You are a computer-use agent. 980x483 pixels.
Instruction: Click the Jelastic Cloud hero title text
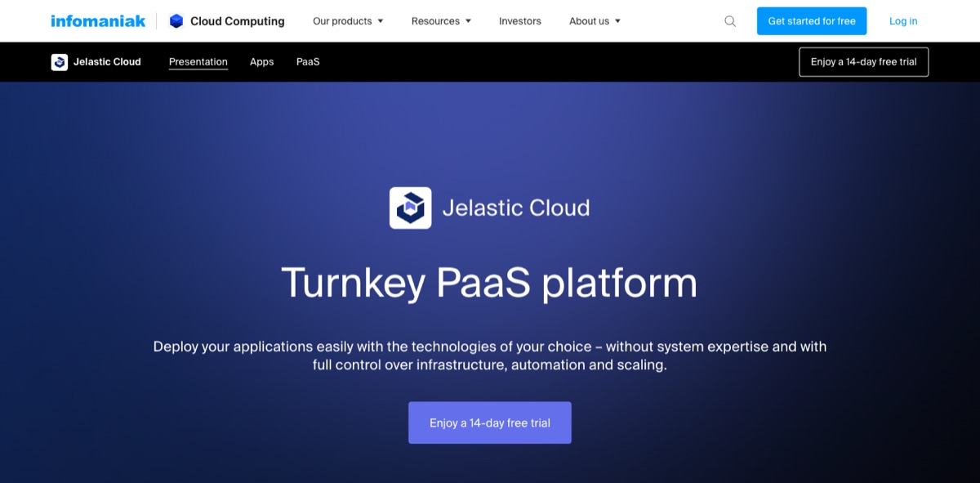516,208
